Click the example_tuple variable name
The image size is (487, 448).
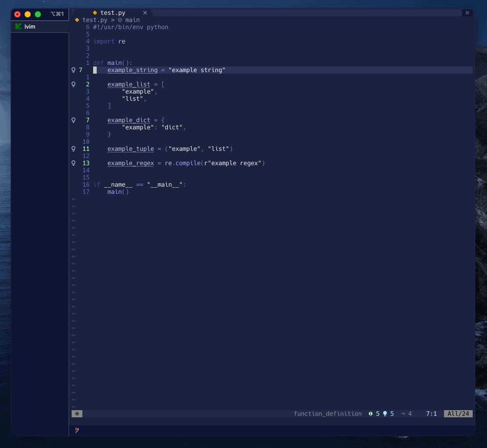tap(130, 149)
